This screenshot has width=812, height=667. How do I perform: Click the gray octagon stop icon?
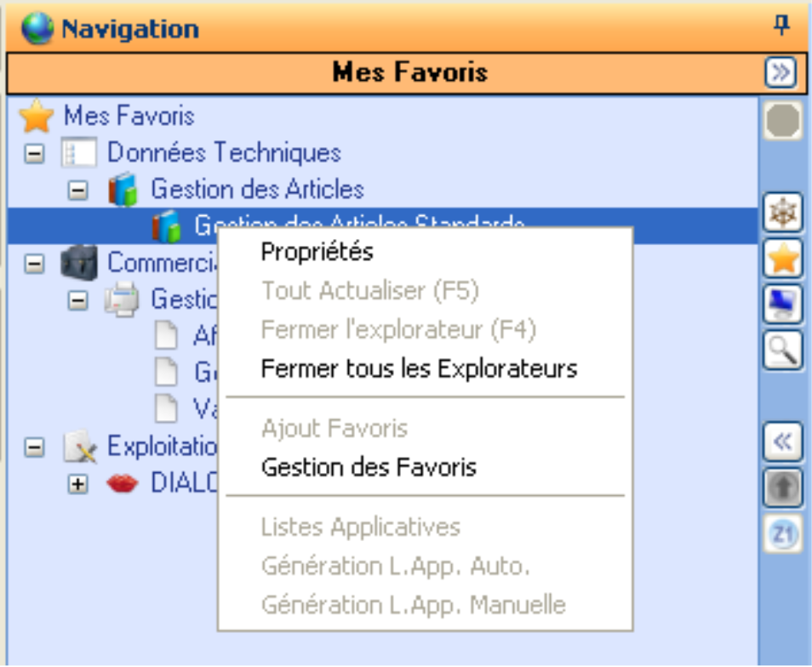781,122
